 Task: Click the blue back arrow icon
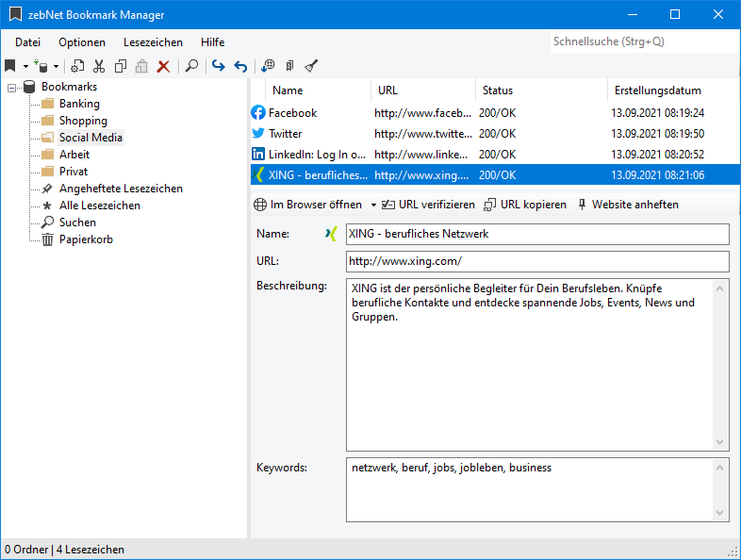[x=240, y=66]
